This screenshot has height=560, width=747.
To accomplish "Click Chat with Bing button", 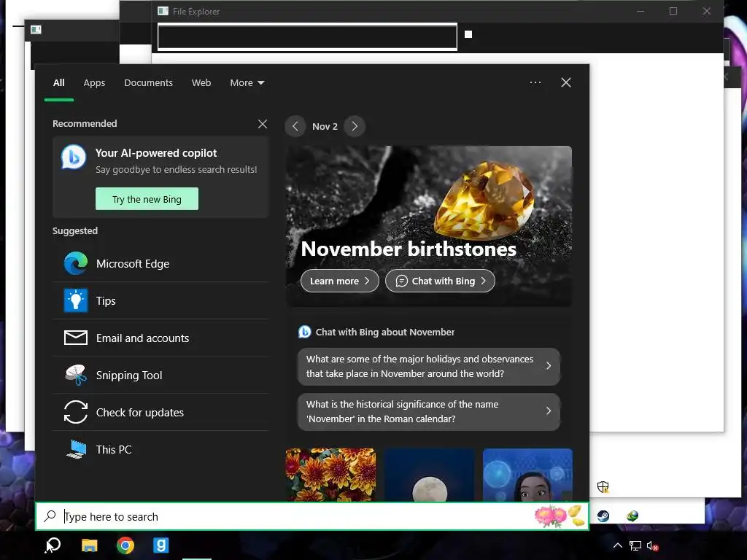I will [x=440, y=281].
